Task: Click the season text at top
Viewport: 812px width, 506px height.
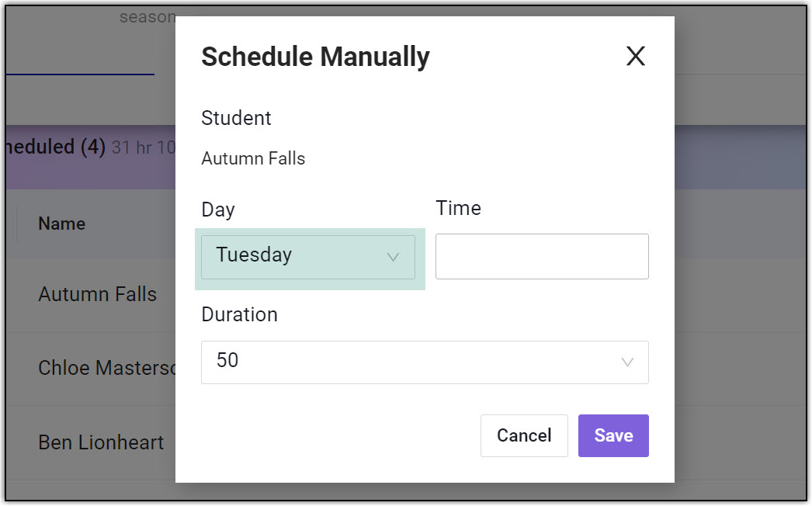Action: tap(147, 17)
